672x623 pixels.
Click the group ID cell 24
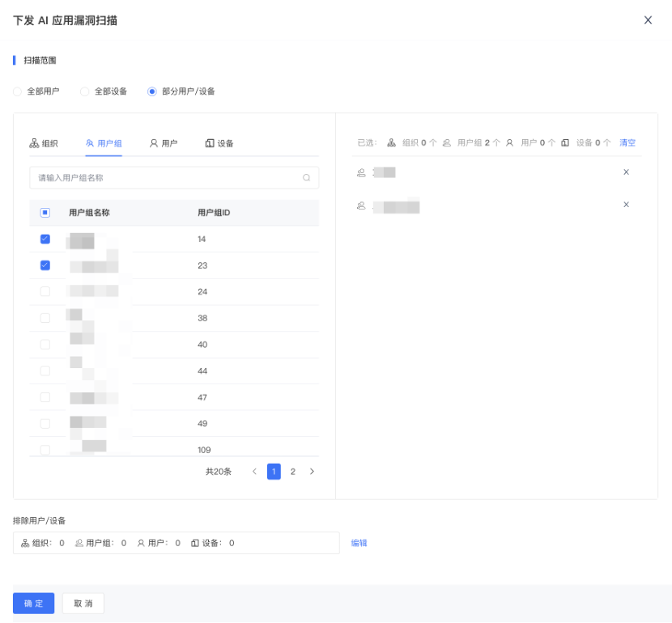pos(202,291)
